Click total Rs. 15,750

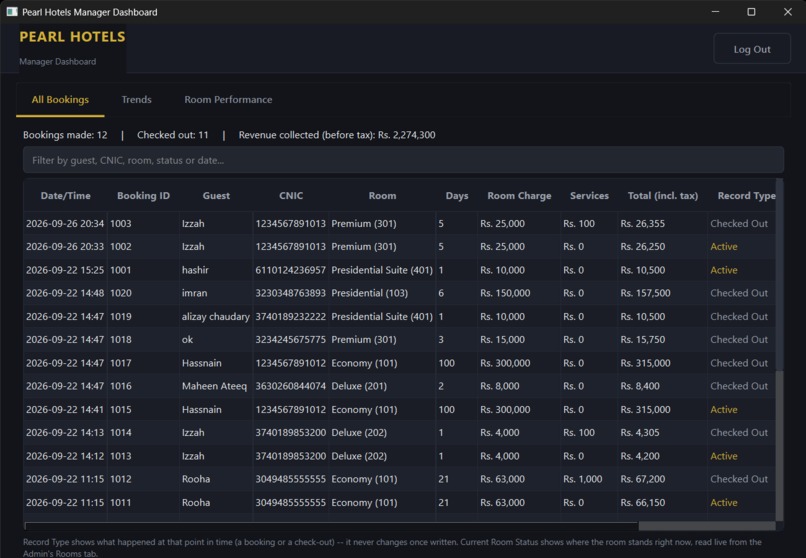(643, 340)
